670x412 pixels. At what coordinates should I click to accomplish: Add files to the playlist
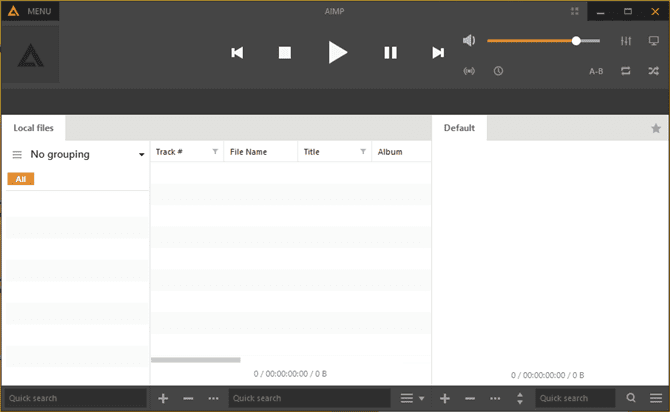444,398
